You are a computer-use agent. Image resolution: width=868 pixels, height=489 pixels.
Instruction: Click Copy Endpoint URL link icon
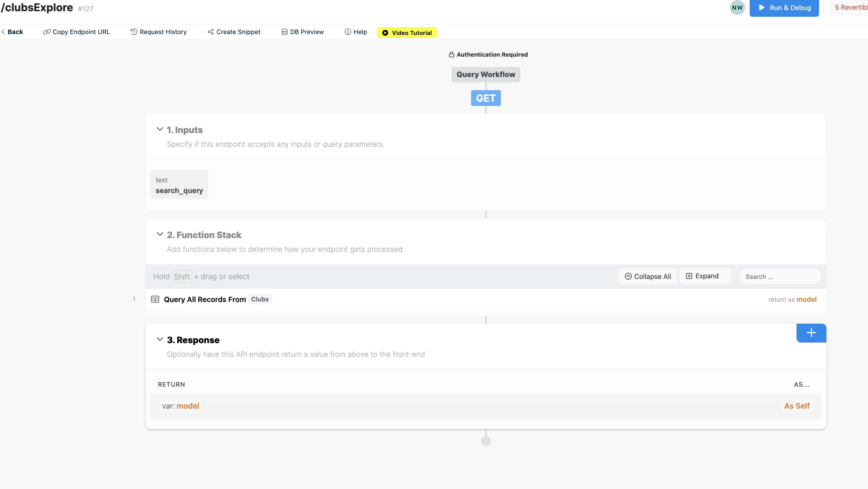tap(47, 32)
